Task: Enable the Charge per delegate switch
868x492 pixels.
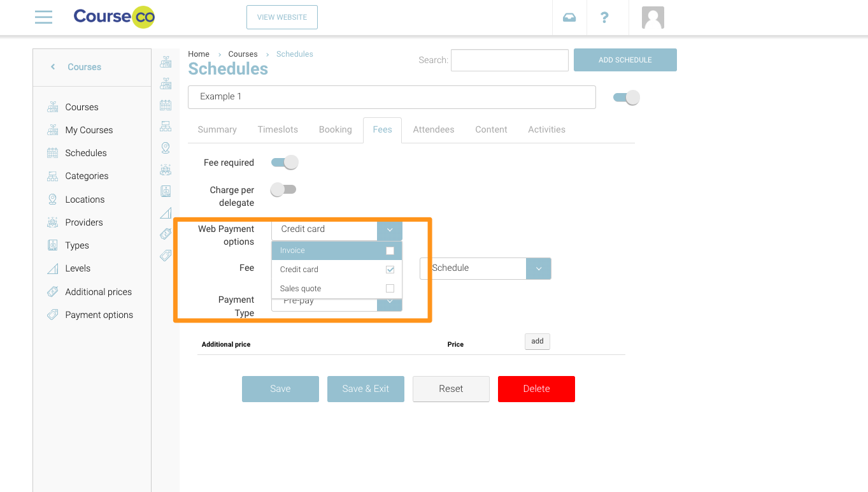Action: pyautogui.click(x=283, y=189)
